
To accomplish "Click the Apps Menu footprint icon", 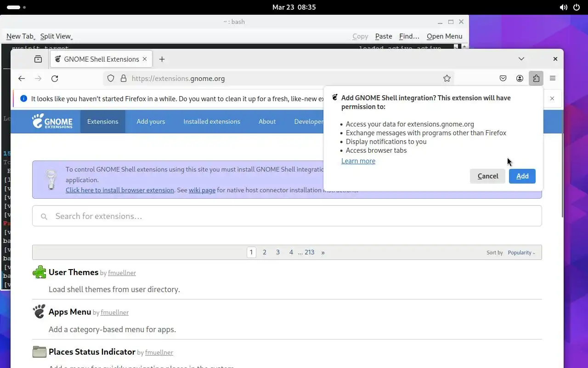I will 40,311.
